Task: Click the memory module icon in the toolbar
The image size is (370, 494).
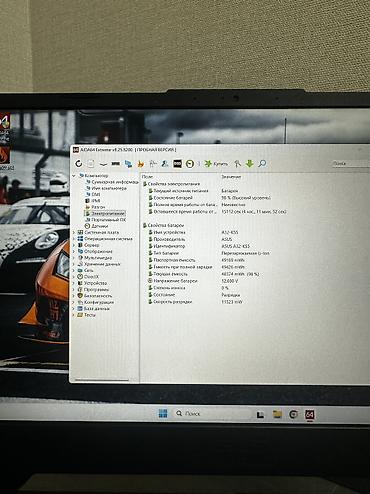Action: [x=116, y=164]
